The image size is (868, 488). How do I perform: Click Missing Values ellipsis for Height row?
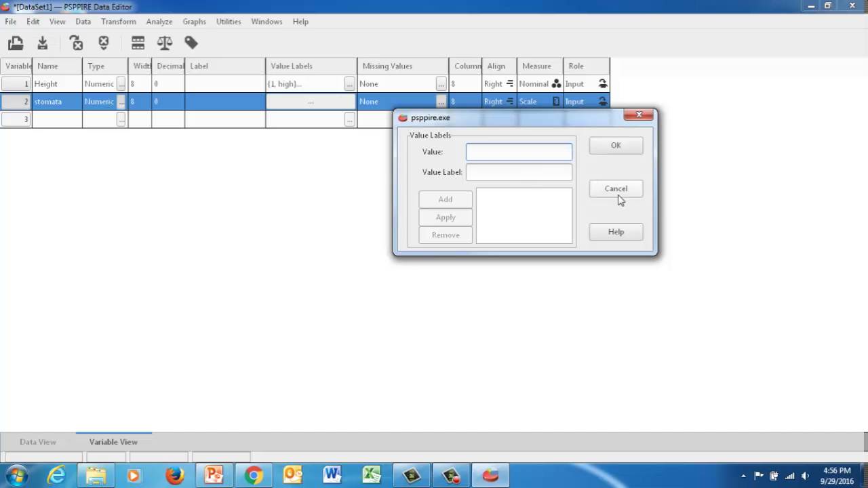tap(441, 84)
